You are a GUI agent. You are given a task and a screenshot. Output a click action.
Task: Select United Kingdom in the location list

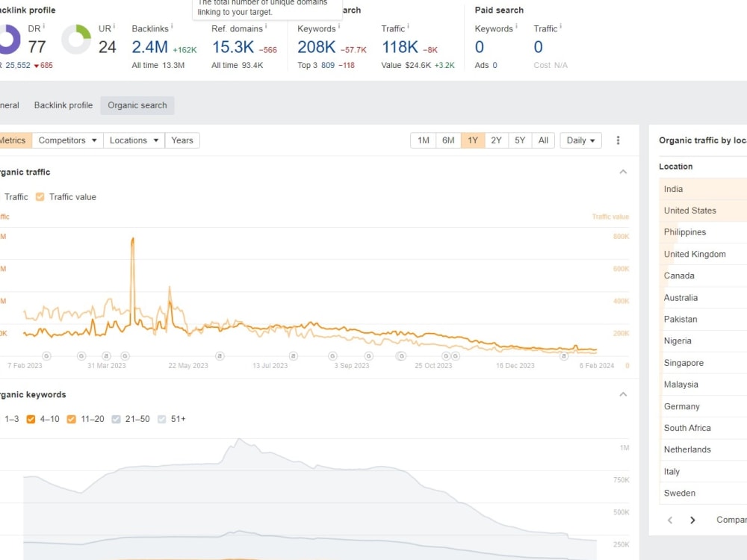tap(703, 255)
